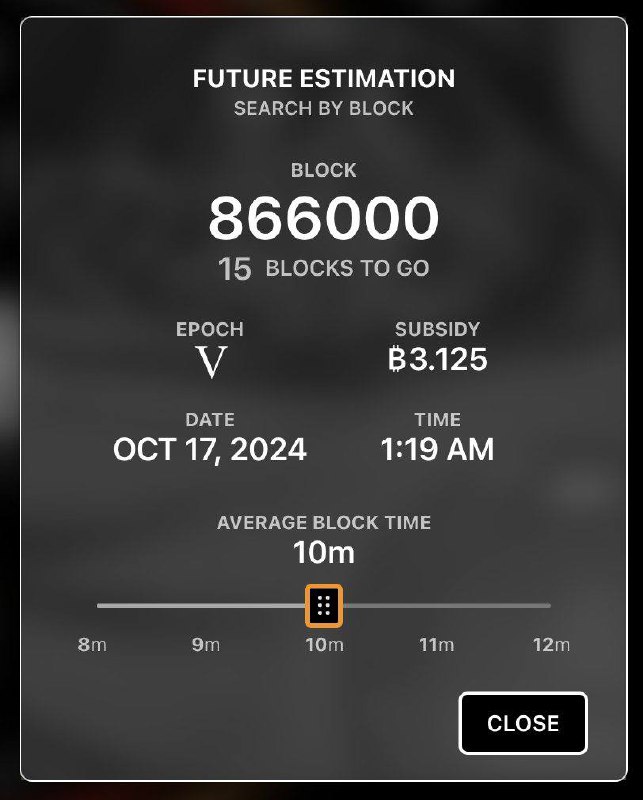The height and width of the screenshot is (800, 643).
Task: Click slider track right of handle
Action: click(x=447, y=606)
